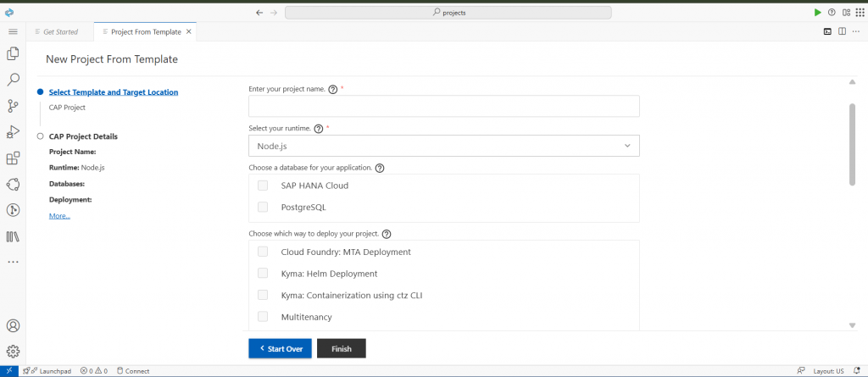Image resolution: width=868 pixels, height=377 pixels.
Task: Click the Finish button
Action: pyautogui.click(x=342, y=349)
